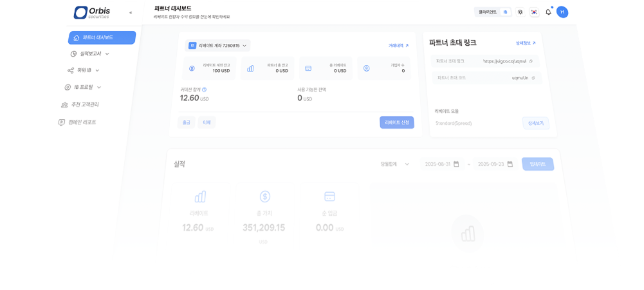Open the notification bell
Screen dimensions: 644x290
click(548, 12)
